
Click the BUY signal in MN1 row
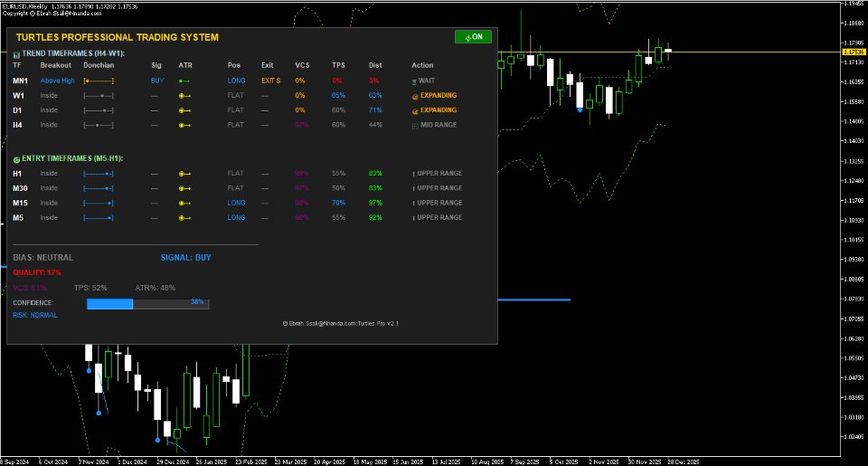[157, 81]
